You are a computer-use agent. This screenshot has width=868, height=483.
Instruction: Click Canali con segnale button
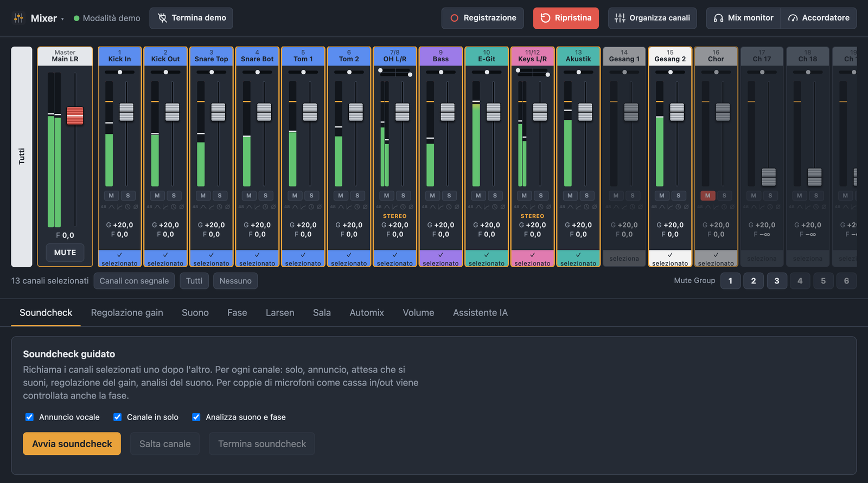(x=134, y=281)
